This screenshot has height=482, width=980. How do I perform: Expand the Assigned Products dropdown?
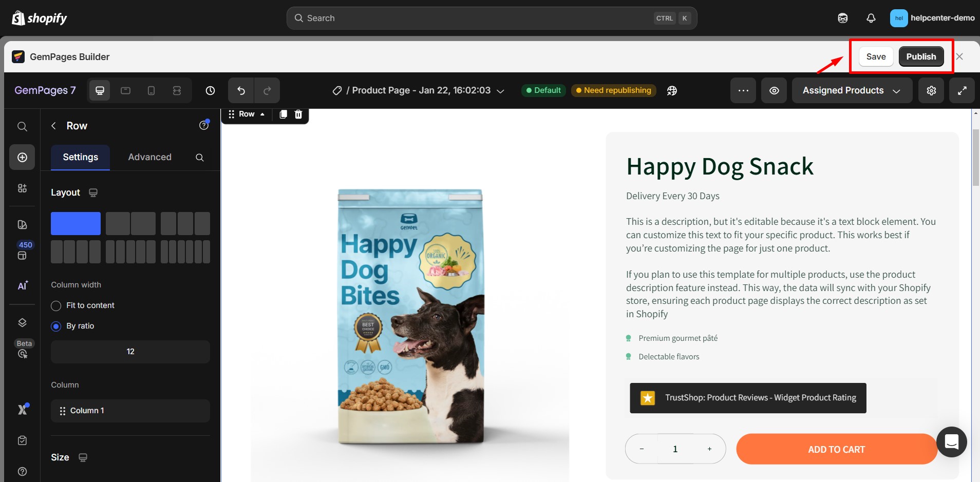point(852,90)
